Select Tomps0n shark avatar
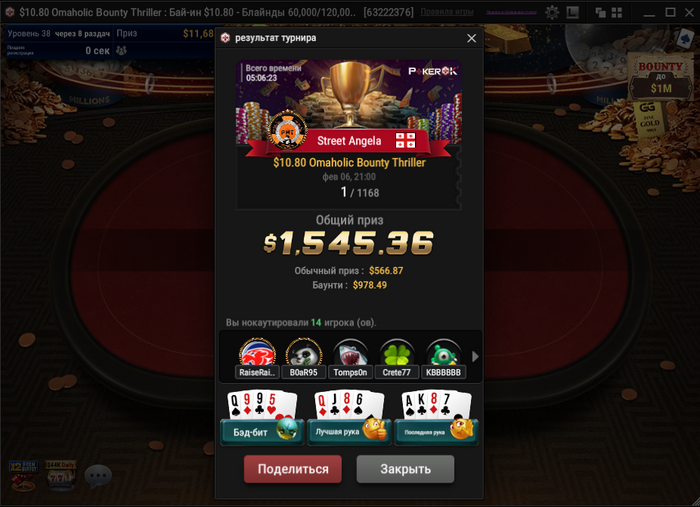This screenshot has width=700, height=507. [350, 358]
